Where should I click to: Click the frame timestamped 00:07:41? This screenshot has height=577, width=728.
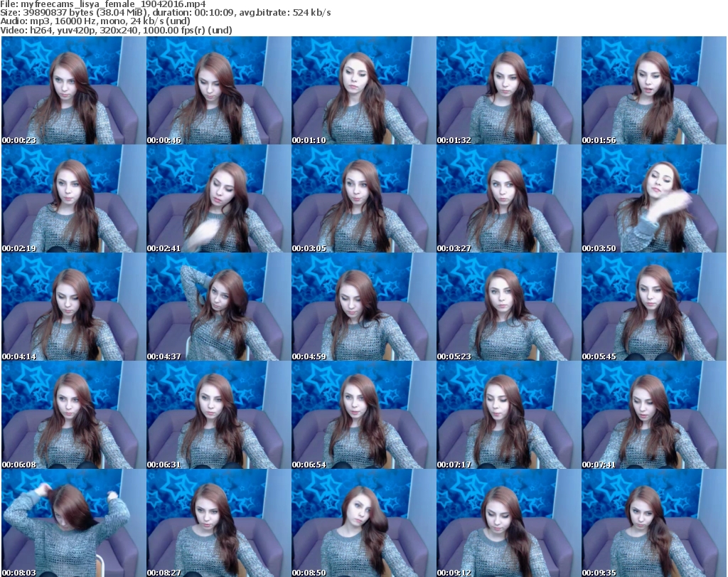654,415
